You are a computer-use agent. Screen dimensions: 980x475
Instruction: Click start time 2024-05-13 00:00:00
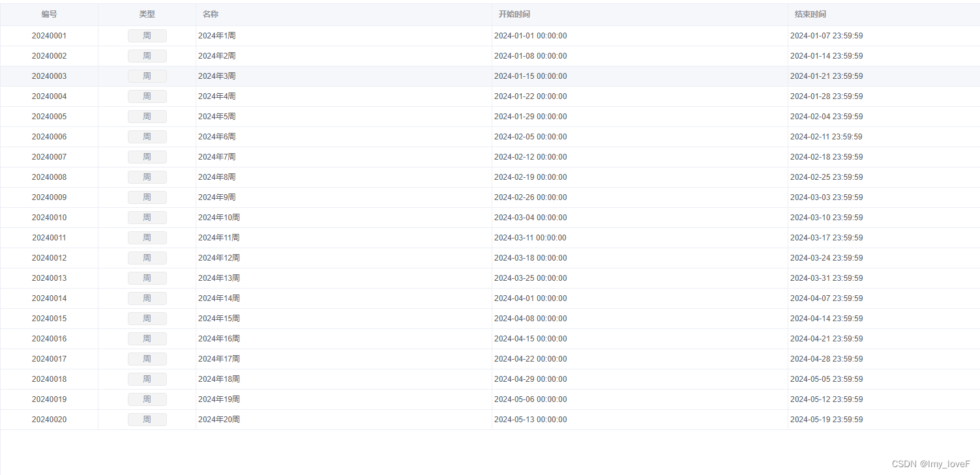(x=531, y=420)
